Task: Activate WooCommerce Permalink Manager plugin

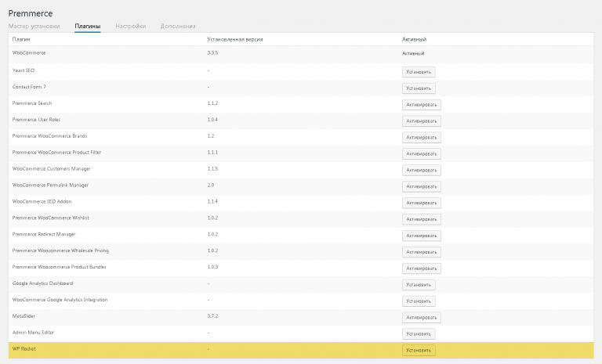Action: tap(421, 186)
